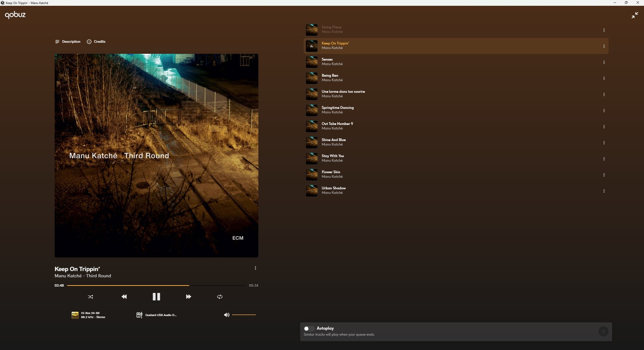Enable the Autoplay switch
Screen dimensions: 644x350
point(309,329)
